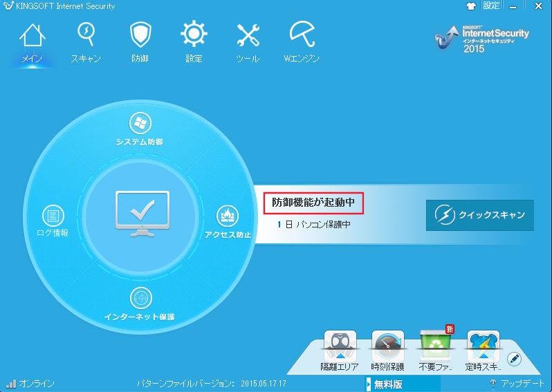552x392 pixels.
Task: Click the pencil edit shortcuts icon
Action: tap(515, 359)
